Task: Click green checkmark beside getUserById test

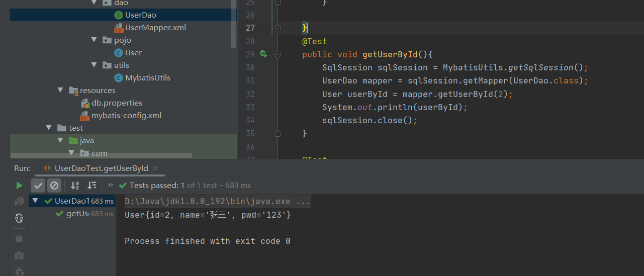Action: [60, 214]
